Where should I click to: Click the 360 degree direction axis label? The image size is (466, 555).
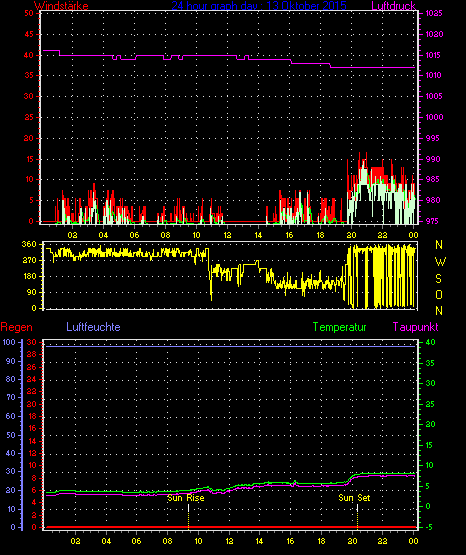29,244
